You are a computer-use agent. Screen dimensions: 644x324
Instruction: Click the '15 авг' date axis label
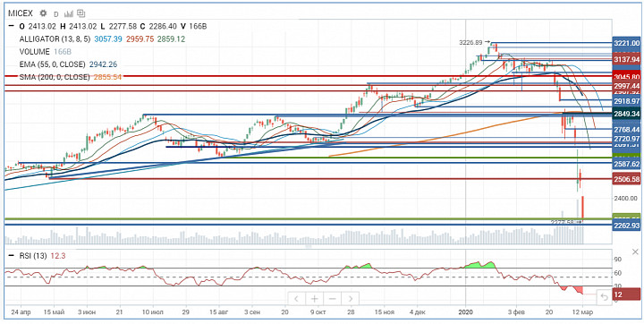tap(220, 312)
